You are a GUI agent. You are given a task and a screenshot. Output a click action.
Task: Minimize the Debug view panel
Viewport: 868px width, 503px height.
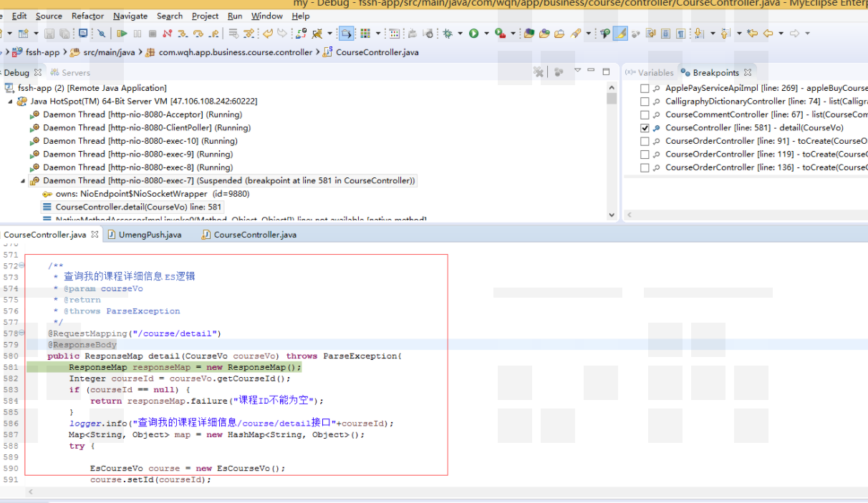point(591,72)
